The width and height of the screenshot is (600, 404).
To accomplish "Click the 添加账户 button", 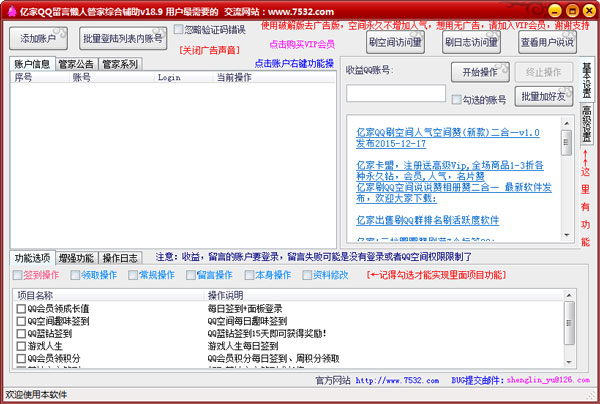I will [x=38, y=38].
